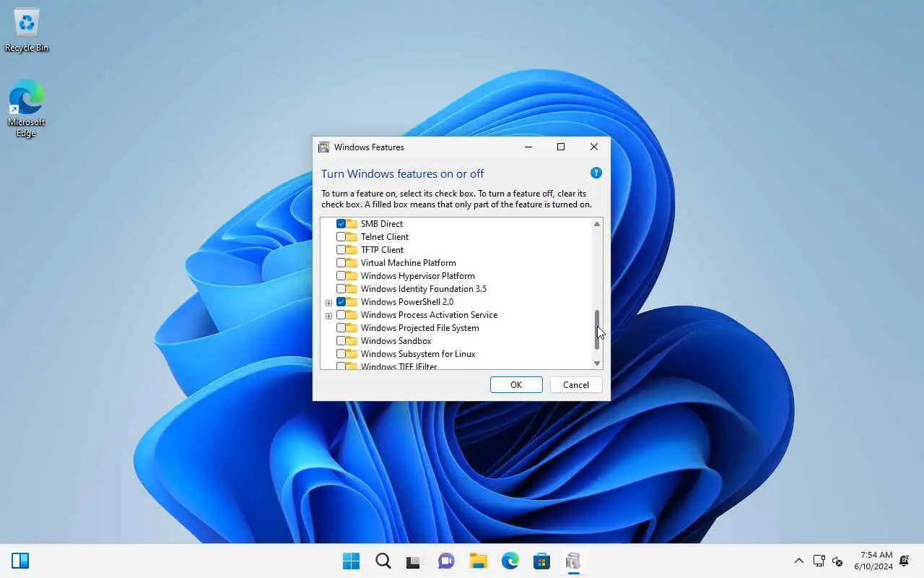This screenshot has width=924, height=578.
Task: Launch the Chat app from the taskbar
Action: [x=446, y=561]
